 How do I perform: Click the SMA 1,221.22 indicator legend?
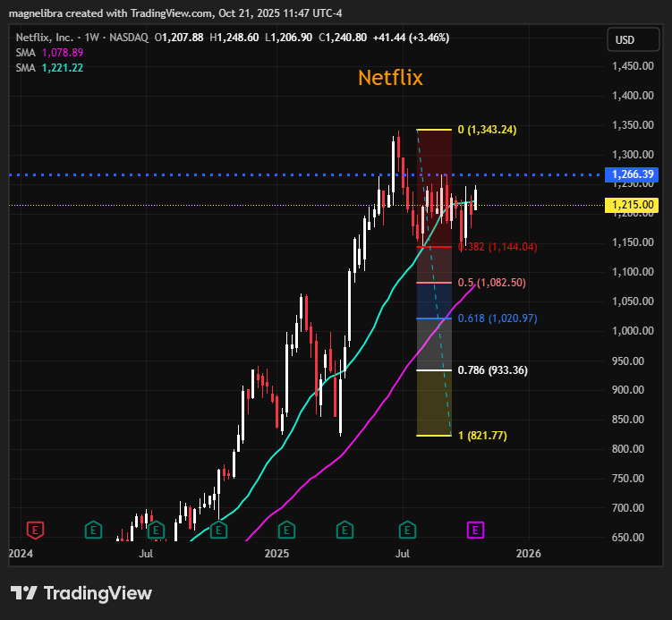coord(49,68)
